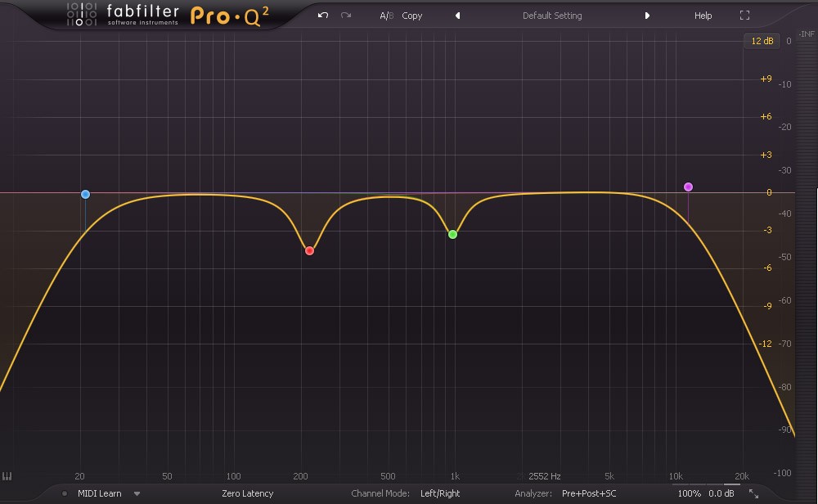Click the "100" frequency axis label
818x504 pixels.
(x=233, y=476)
